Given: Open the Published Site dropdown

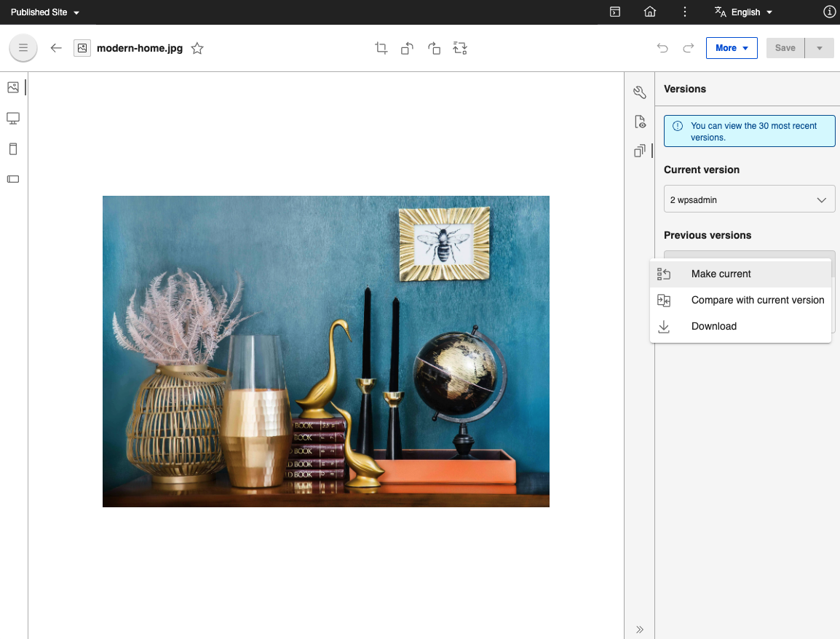Looking at the screenshot, I should 45,12.
